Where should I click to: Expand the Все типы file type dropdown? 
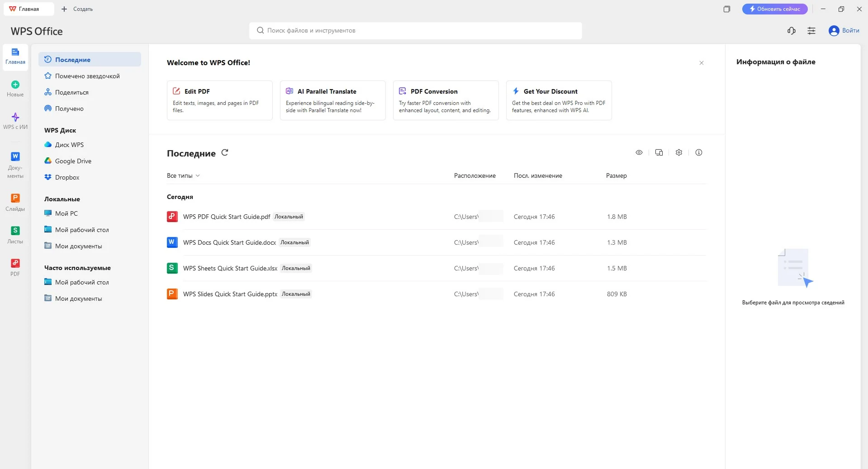(x=183, y=176)
